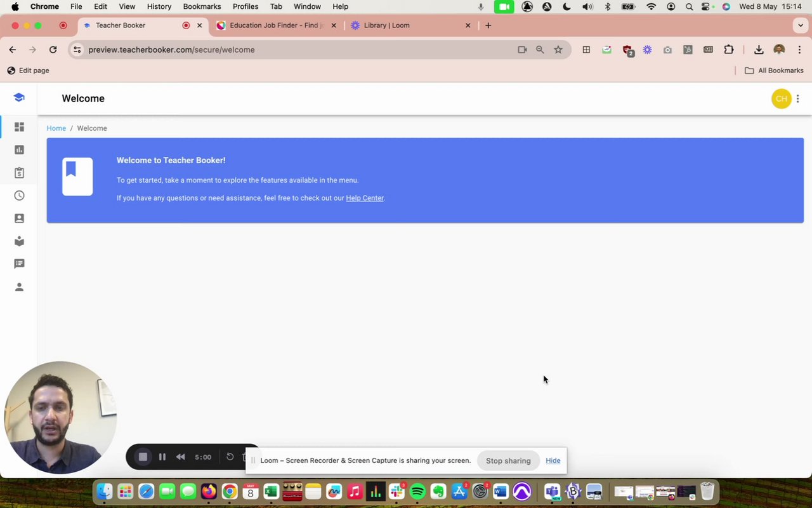Open the All Bookmarks folder

pos(774,70)
